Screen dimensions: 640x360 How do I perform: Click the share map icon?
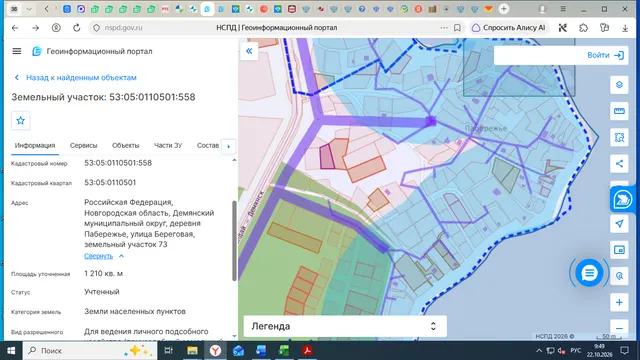click(619, 164)
